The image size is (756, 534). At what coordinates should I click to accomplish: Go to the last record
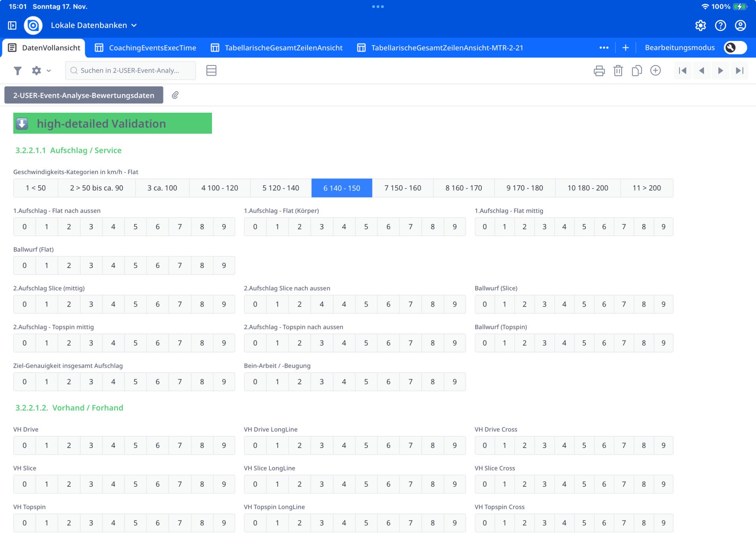point(739,71)
